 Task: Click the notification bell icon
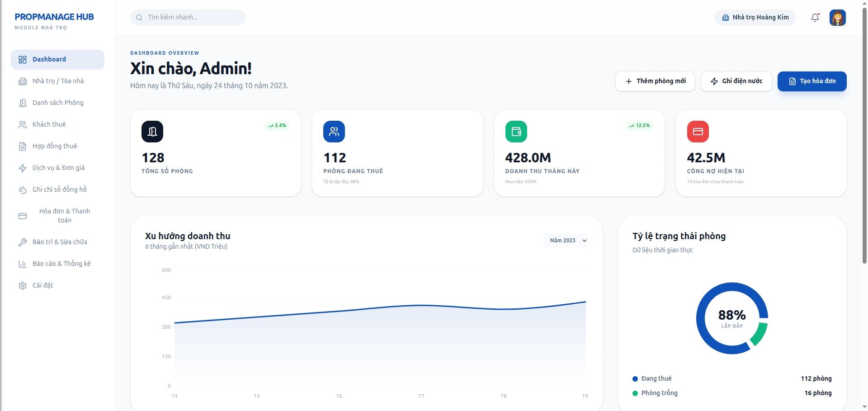point(815,17)
